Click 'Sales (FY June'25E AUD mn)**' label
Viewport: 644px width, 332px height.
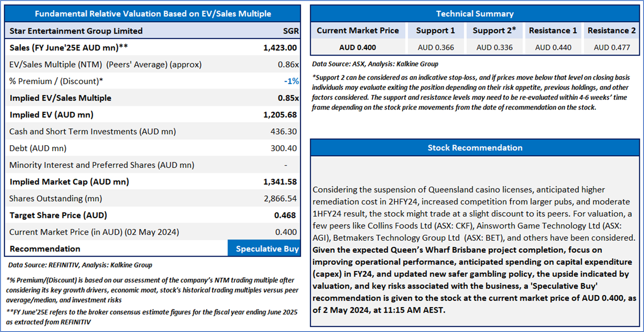pos(69,48)
